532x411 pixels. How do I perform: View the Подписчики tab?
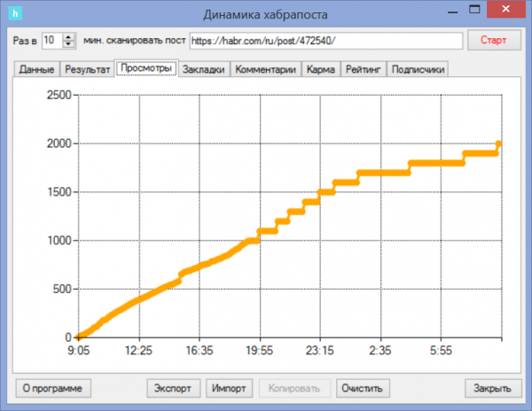(419, 69)
